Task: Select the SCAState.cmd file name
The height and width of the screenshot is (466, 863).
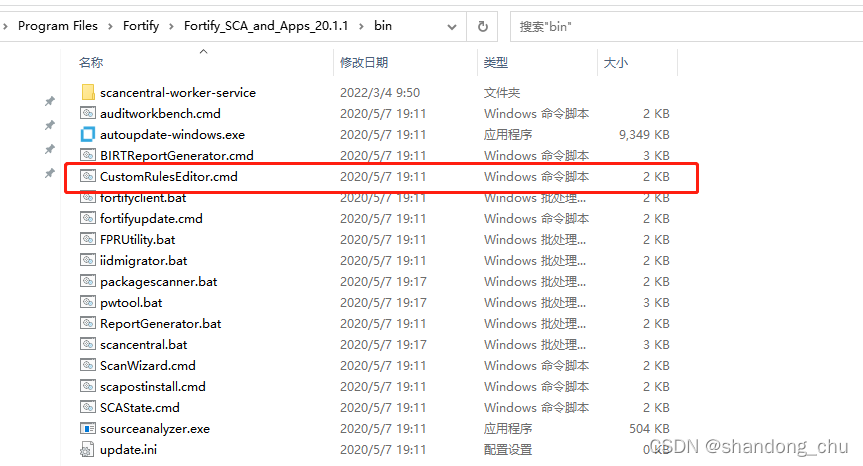Action: coord(140,407)
